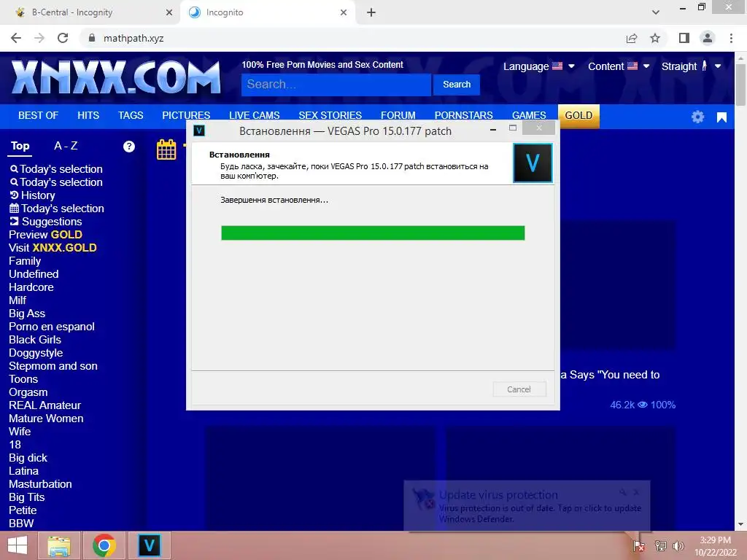Select the Incognito browser tab
The width and height of the screenshot is (747, 560).
[268, 12]
